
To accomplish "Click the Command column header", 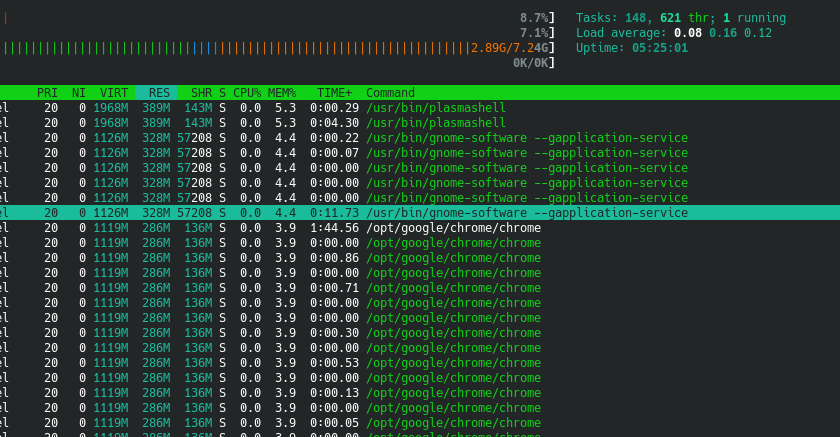I will tap(390, 93).
